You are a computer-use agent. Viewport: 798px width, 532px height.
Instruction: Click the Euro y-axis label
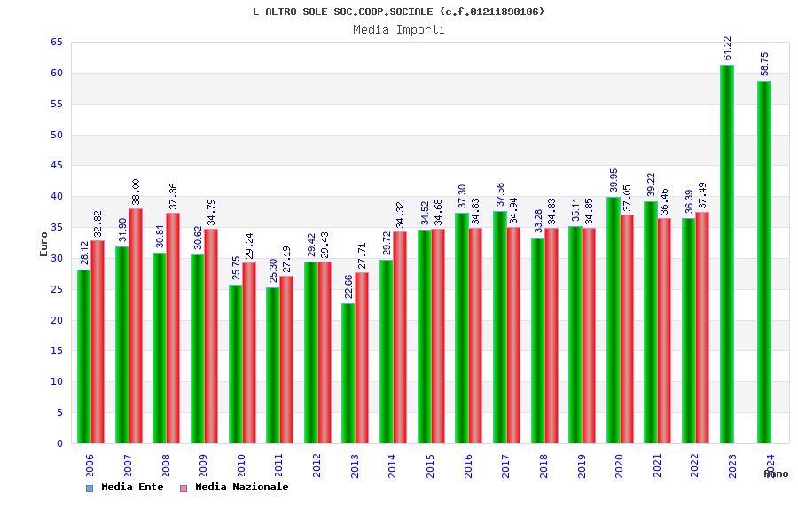pyautogui.click(x=43, y=244)
